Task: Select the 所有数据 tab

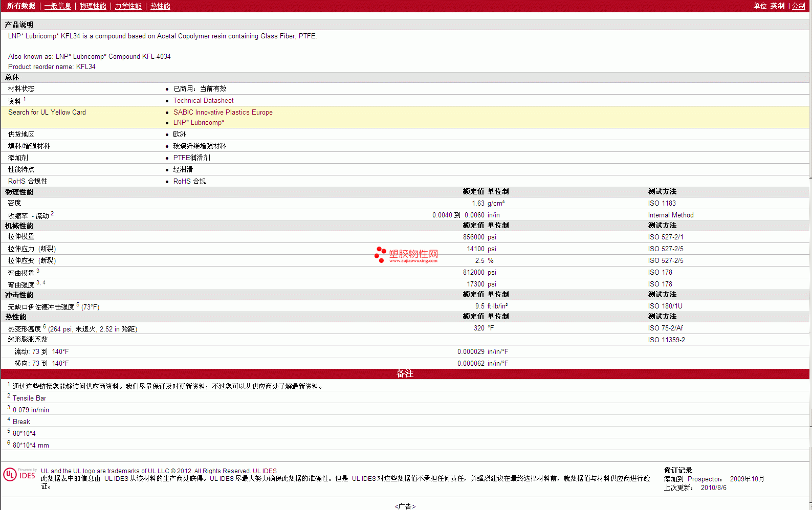Action: coord(21,6)
